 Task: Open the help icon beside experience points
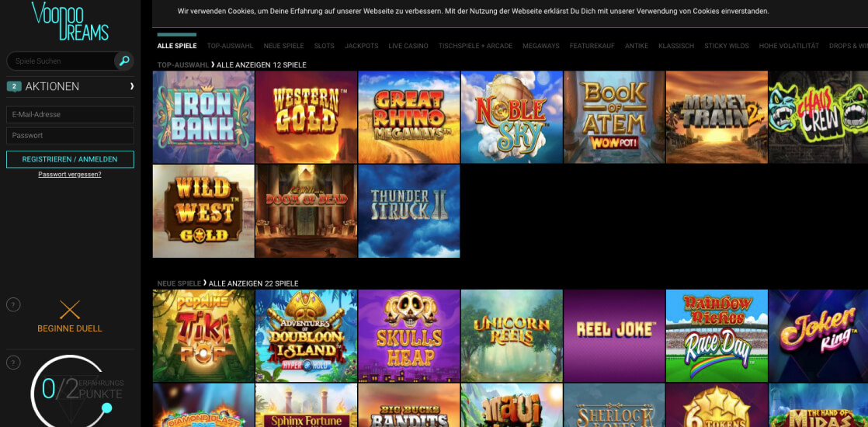(x=12, y=363)
